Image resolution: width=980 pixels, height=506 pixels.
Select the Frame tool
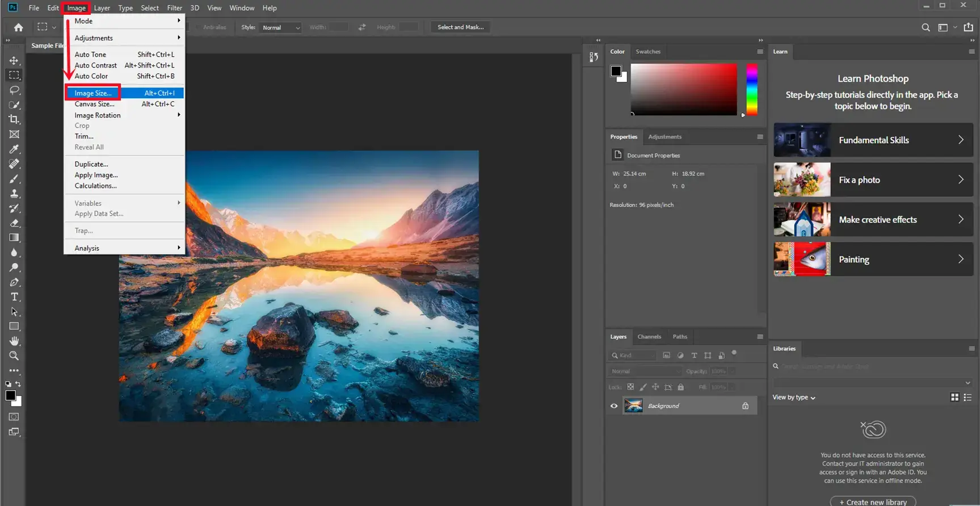click(14, 134)
